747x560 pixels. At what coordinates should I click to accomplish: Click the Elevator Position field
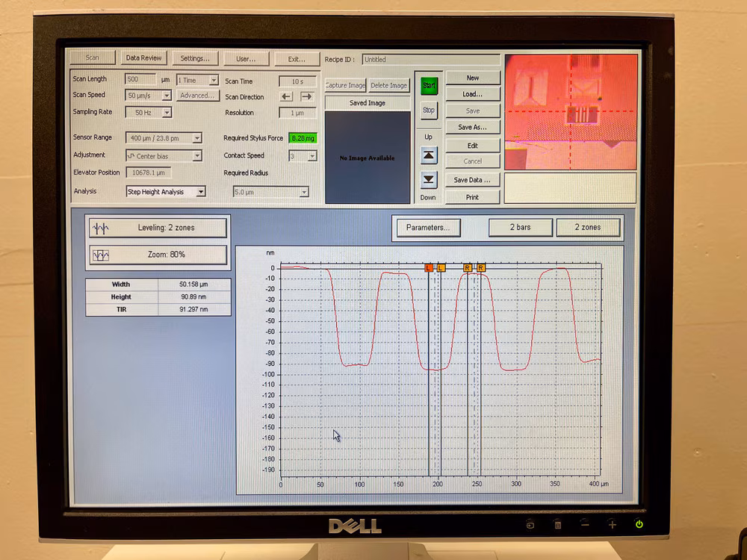pyautogui.click(x=149, y=172)
